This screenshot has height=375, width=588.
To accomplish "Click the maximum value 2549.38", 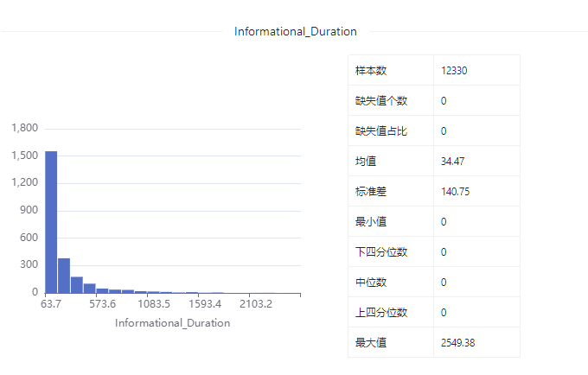I will 458,343.
